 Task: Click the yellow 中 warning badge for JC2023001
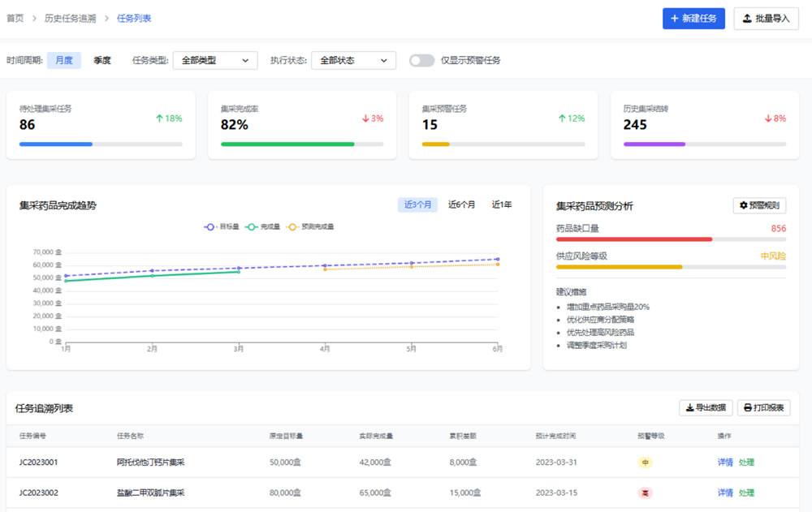tap(645, 463)
